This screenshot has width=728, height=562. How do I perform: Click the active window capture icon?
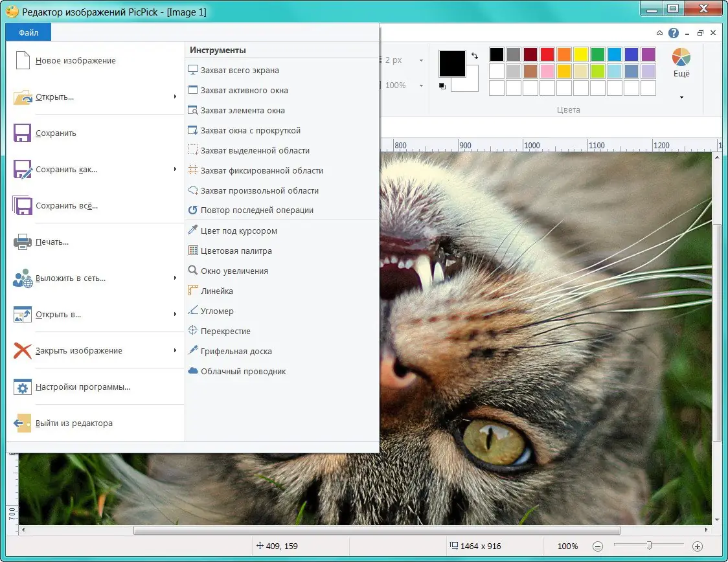[192, 90]
